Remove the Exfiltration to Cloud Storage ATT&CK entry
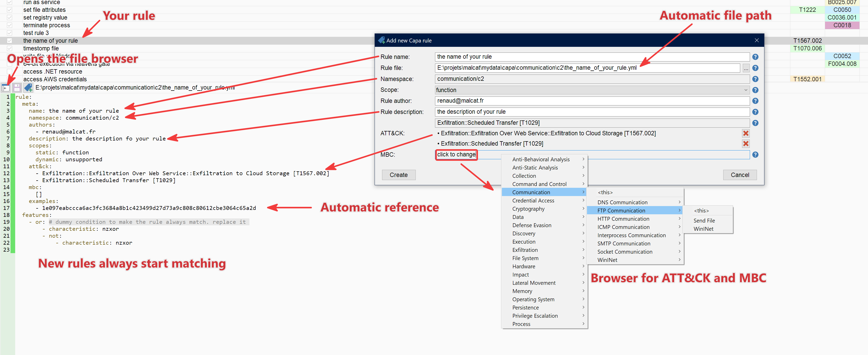Viewport: 868px width, 355px height. 746,134
